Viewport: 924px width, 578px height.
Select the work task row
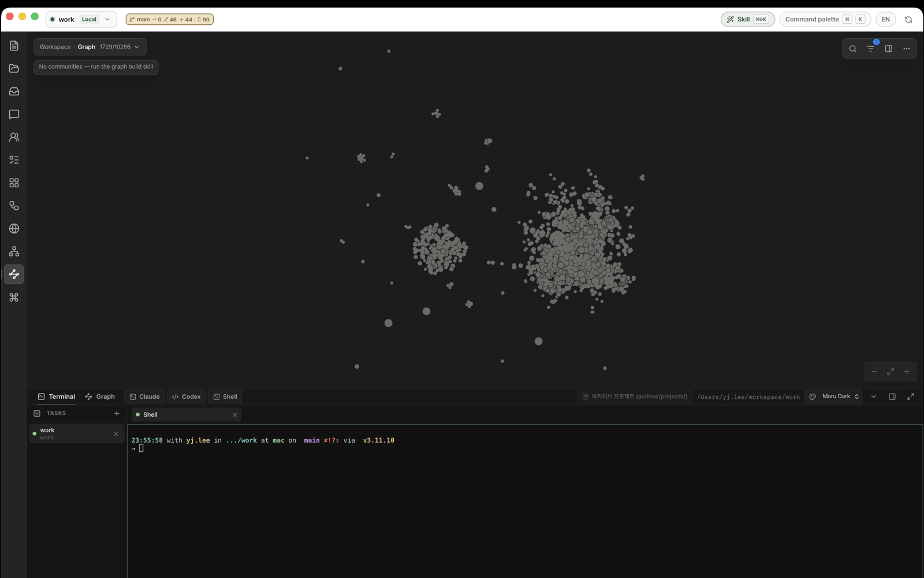click(77, 433)
